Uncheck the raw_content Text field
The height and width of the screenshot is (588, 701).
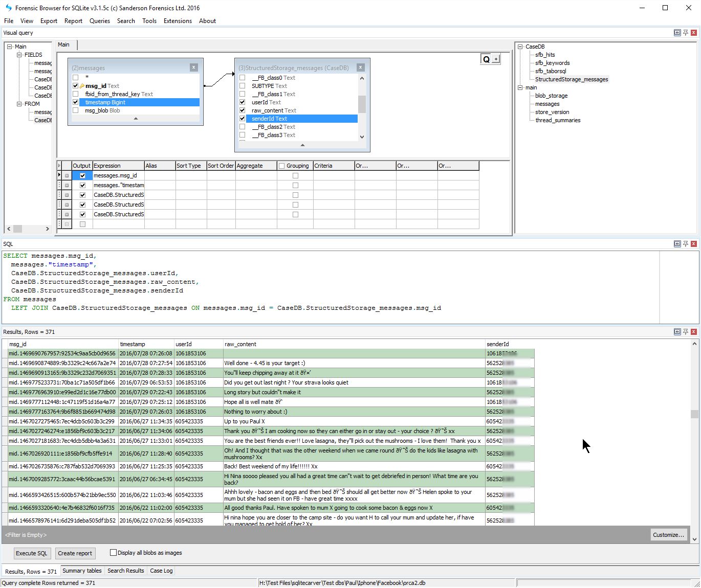point(243,110)
